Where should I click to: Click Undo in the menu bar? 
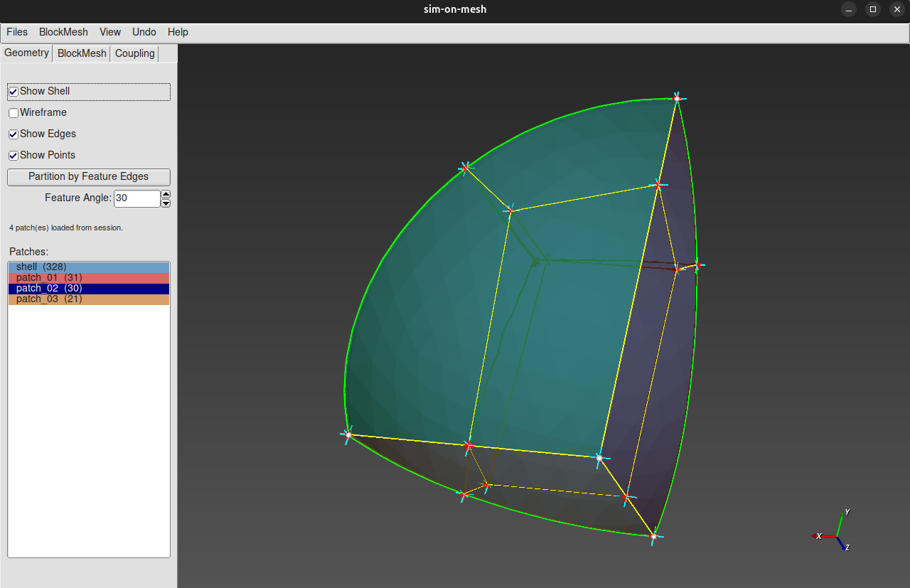[x=144, y=32]
